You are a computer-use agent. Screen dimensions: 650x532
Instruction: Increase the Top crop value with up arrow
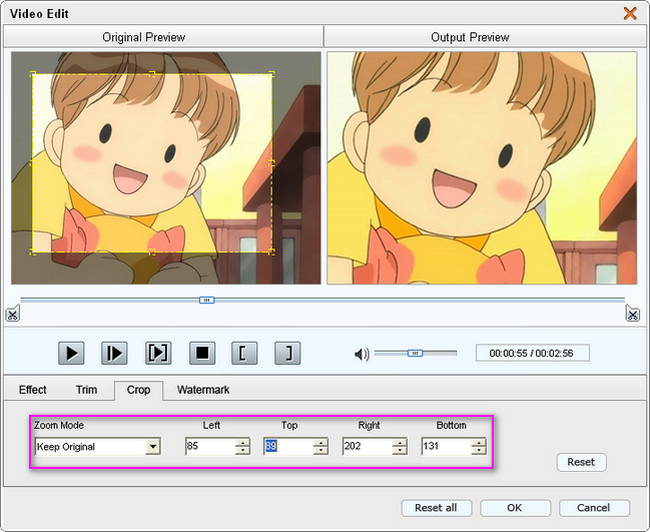tap(321, 442)
